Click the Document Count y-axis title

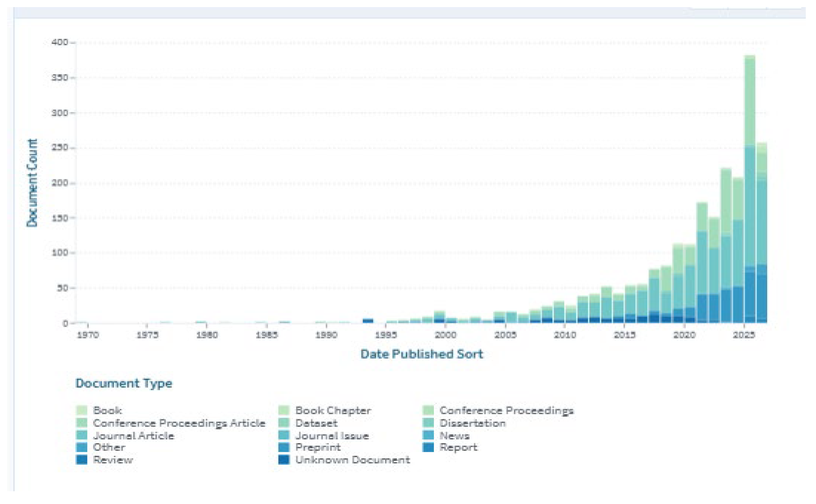(x=32, y=183)
